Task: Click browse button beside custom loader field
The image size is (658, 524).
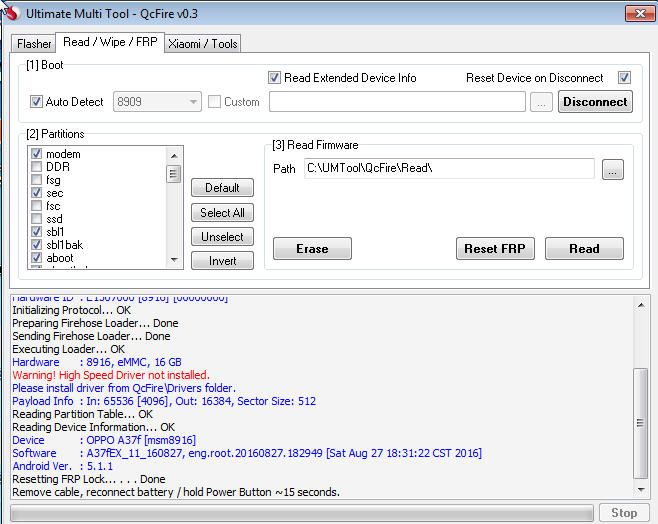Action: point(541,102)
